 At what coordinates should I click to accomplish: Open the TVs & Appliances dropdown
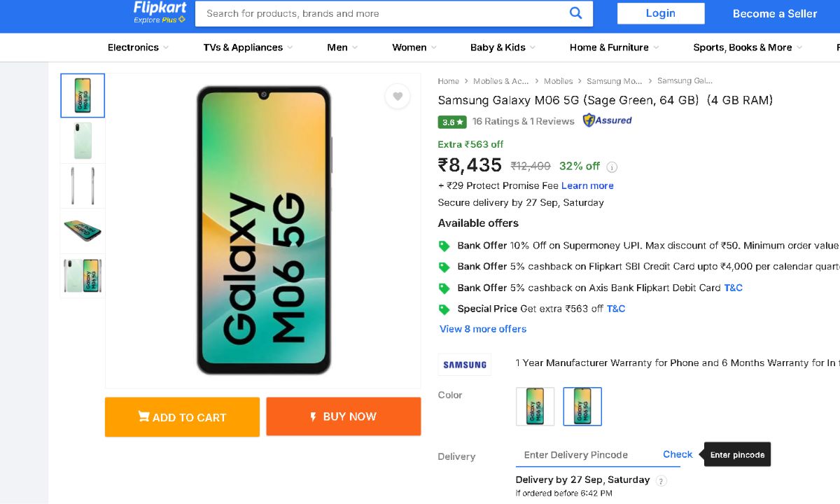coord(248,48)
